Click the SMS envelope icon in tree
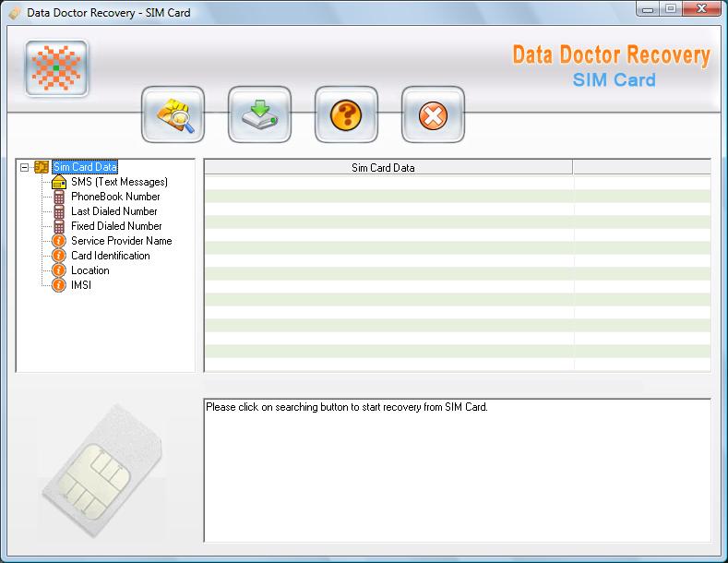Screen dimensions: 728x563 click(x=59, y=182)
